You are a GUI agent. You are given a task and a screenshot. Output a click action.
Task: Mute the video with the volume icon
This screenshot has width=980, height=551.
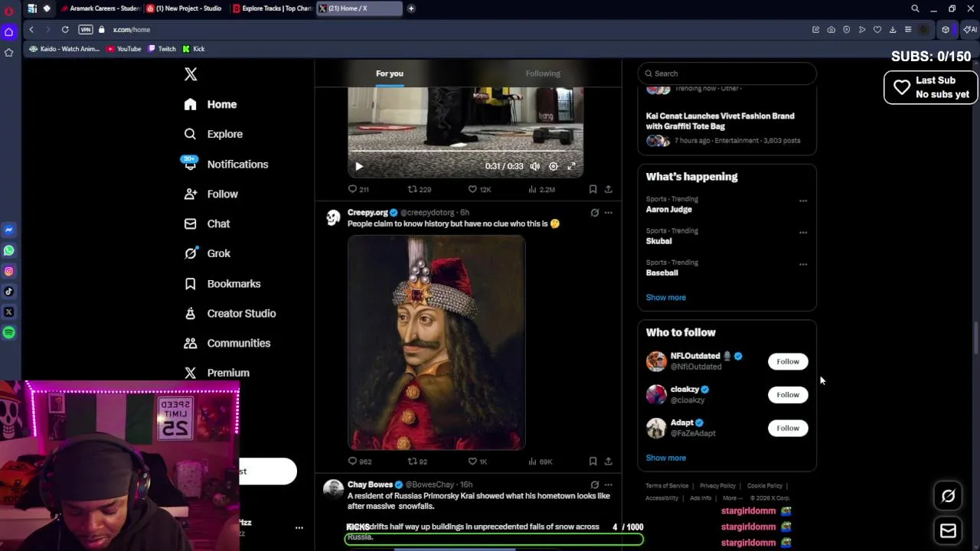[534, 166]
